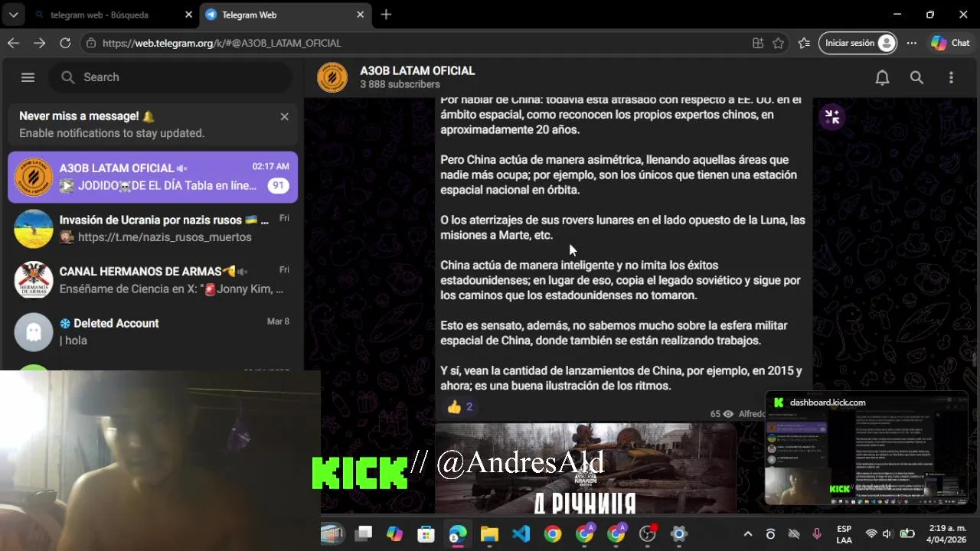Image resolution: width=980 pixels, height=551 pixels.
Task: Click the purple collapse icon near message
Action: (832, 116)
